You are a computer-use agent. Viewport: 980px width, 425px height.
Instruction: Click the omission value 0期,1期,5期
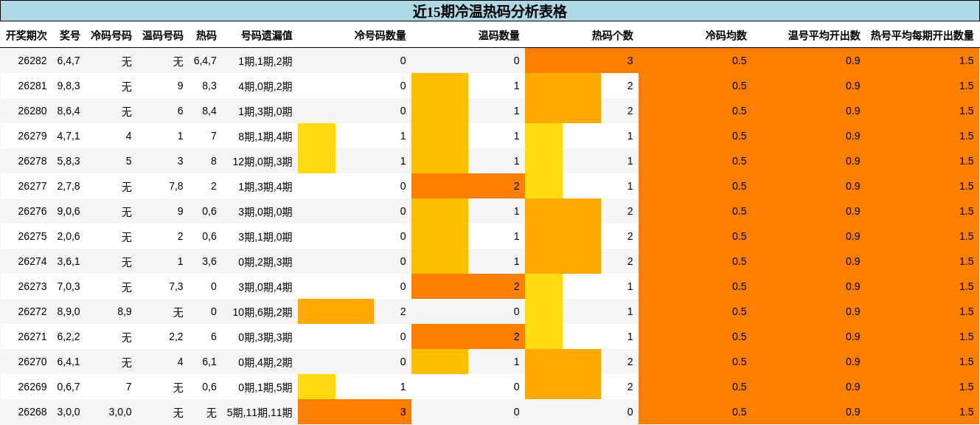click(265, 387)
